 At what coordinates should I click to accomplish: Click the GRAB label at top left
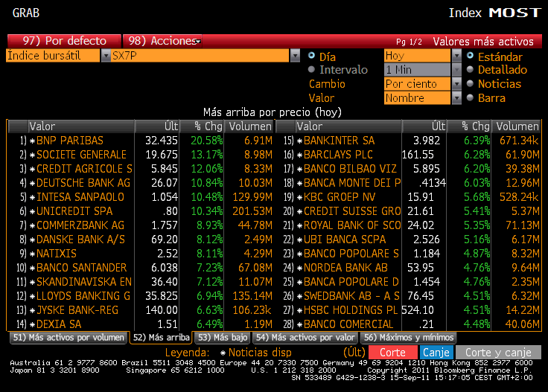tap(26, 13)
